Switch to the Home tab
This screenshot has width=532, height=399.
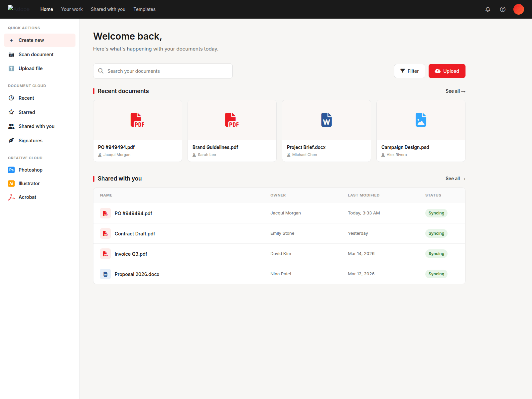tap(47, 9)
